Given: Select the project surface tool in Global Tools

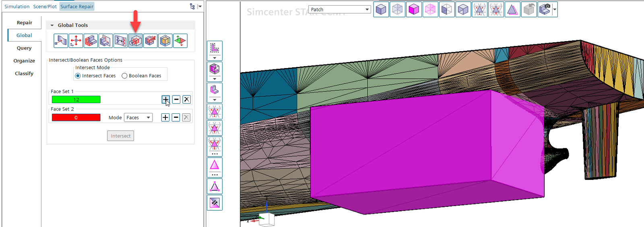Looking at the screenshot, I should [61, 41].
